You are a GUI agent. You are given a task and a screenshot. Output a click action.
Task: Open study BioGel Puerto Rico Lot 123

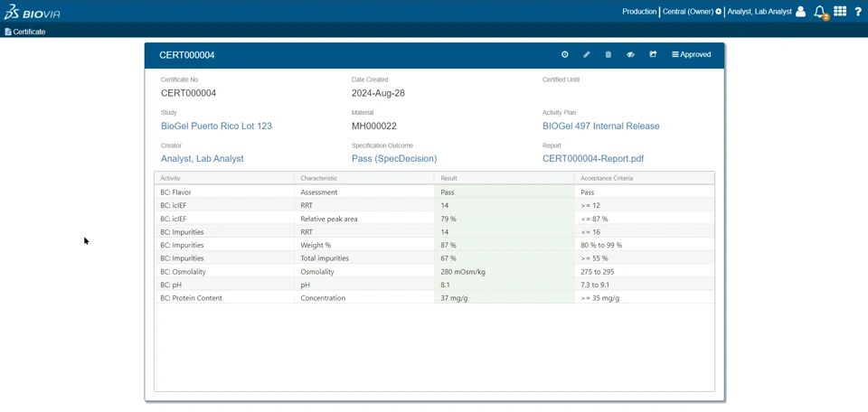pos(216,126)
